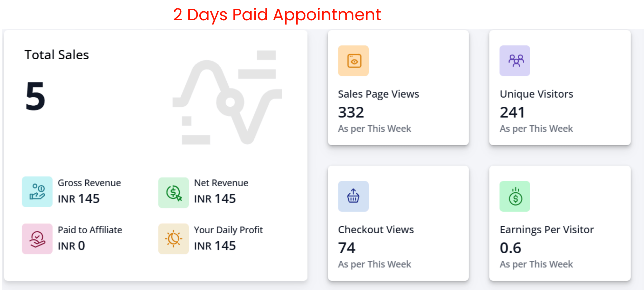This screenshot has width=644, height=290.
Task: Click the Checkout Views value 74
Action: (346, 248)
